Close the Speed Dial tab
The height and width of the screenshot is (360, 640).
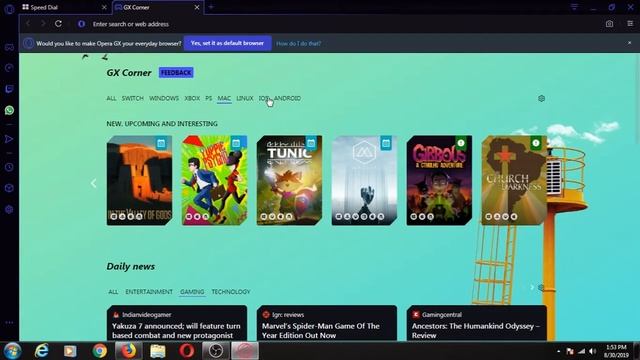click(104, 7)
